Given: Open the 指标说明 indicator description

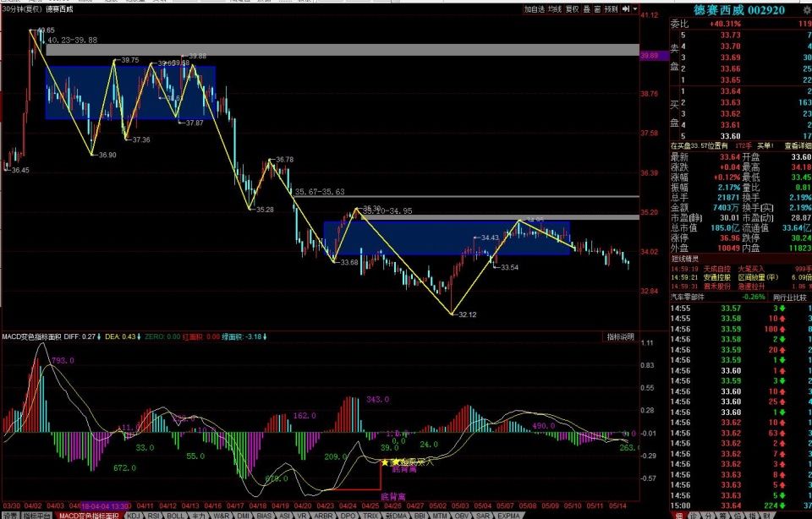Looking at the screenshot, I should click(619, 336).
